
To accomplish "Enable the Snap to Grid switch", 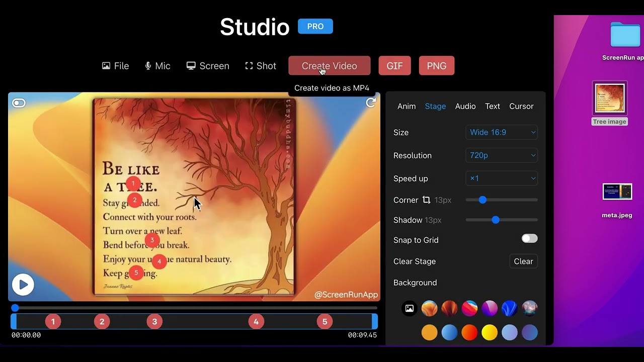I will [x=529, y=239].
